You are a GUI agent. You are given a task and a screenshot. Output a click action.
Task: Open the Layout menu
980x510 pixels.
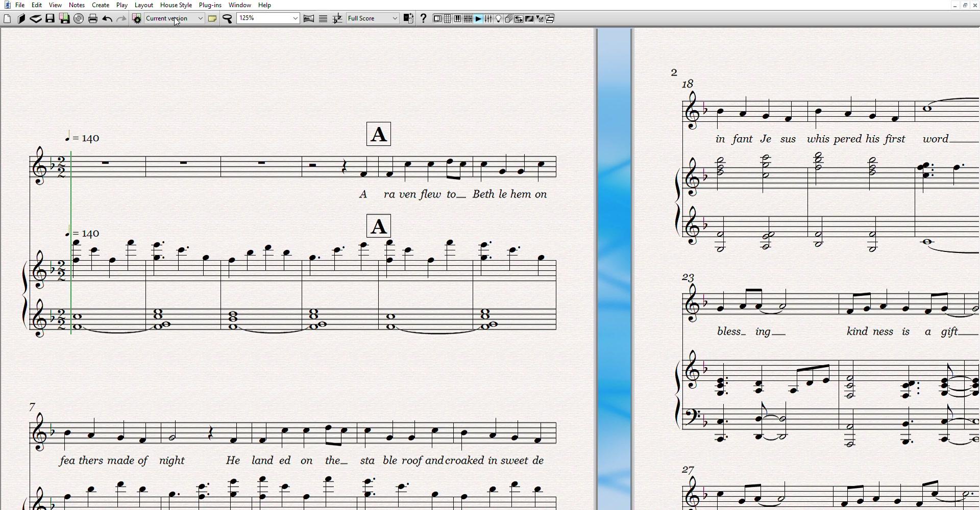(144, 5)
